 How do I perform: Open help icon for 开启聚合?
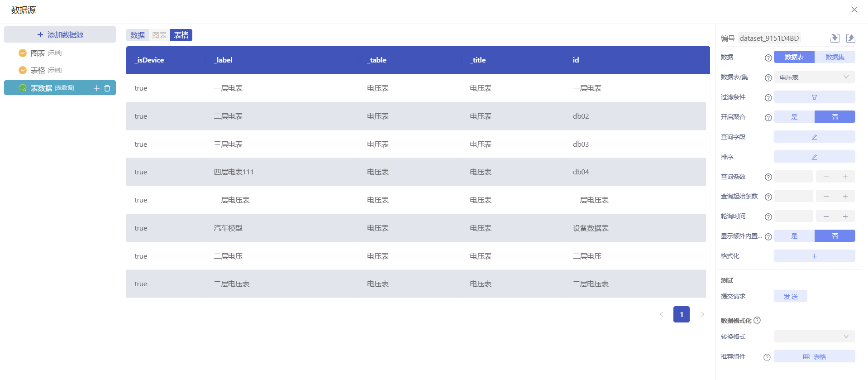(768, 117)
